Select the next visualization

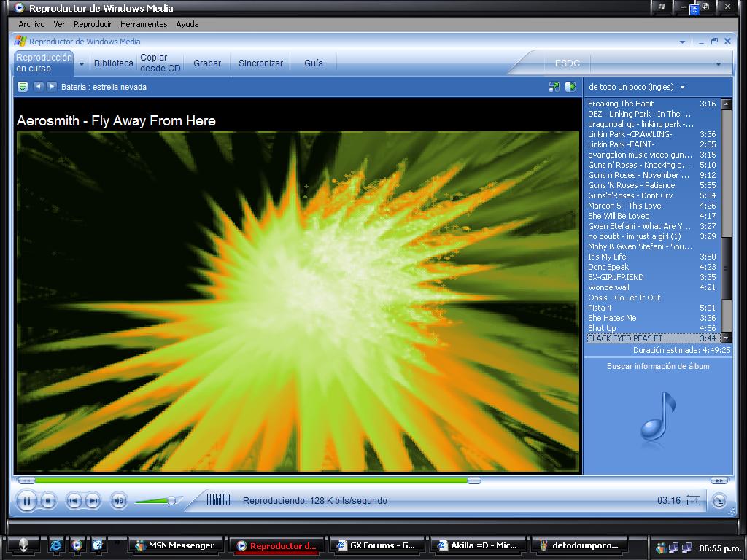tap(52, 87)
